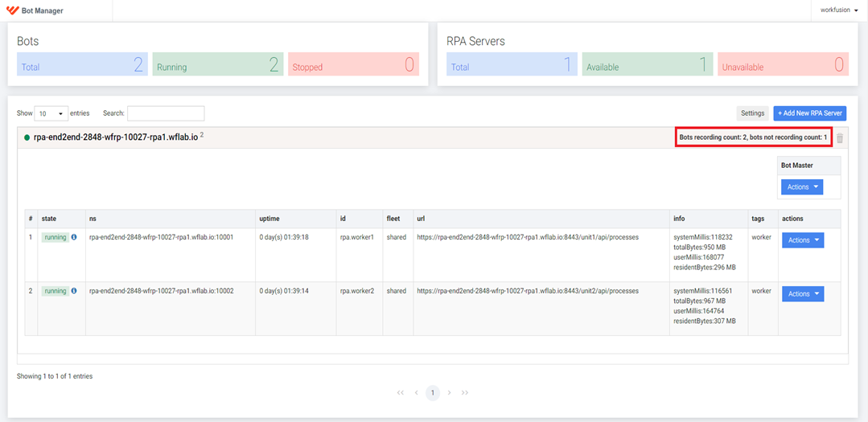Open Actions dropdown for rpa.worker1
This screenshot has width=868, height=422.
click(x=803, y=240)
